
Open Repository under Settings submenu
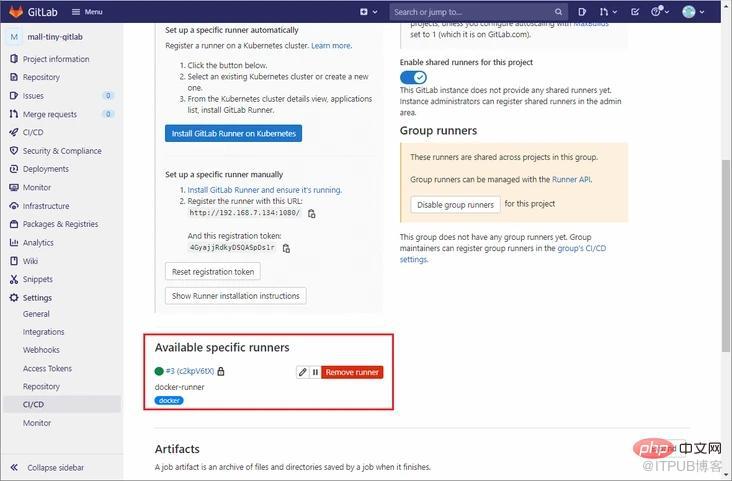tap(41, 387)
